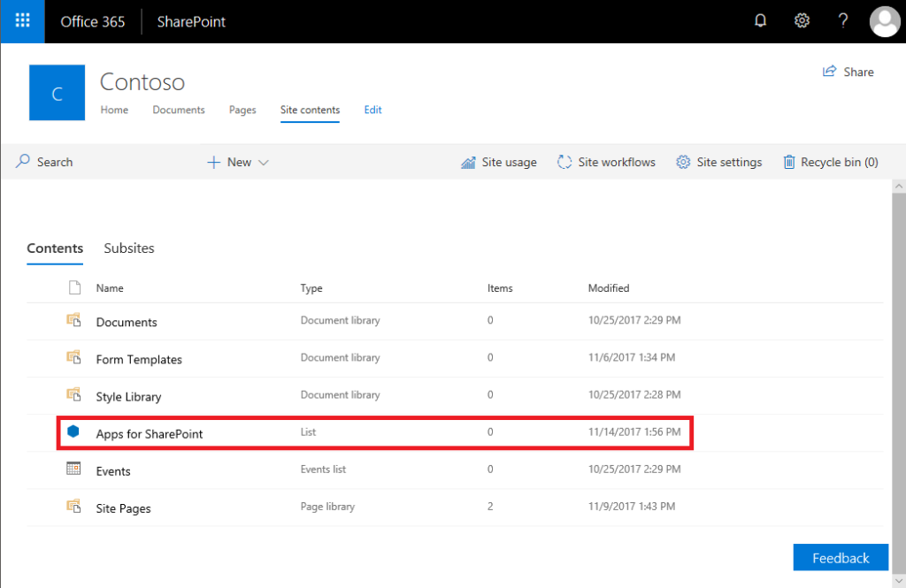The height and width of the screenshot is (588, 906).
Task: Click the Events calendar list icon
Action: click(x=73, y=469)
